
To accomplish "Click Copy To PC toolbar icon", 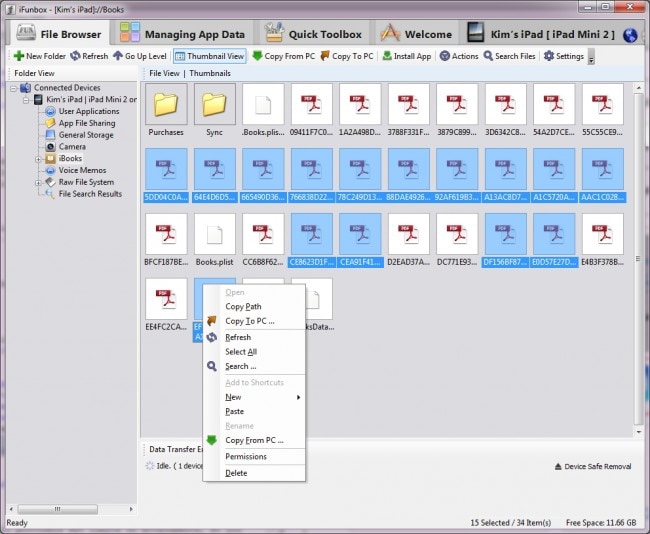I will 325,56.
